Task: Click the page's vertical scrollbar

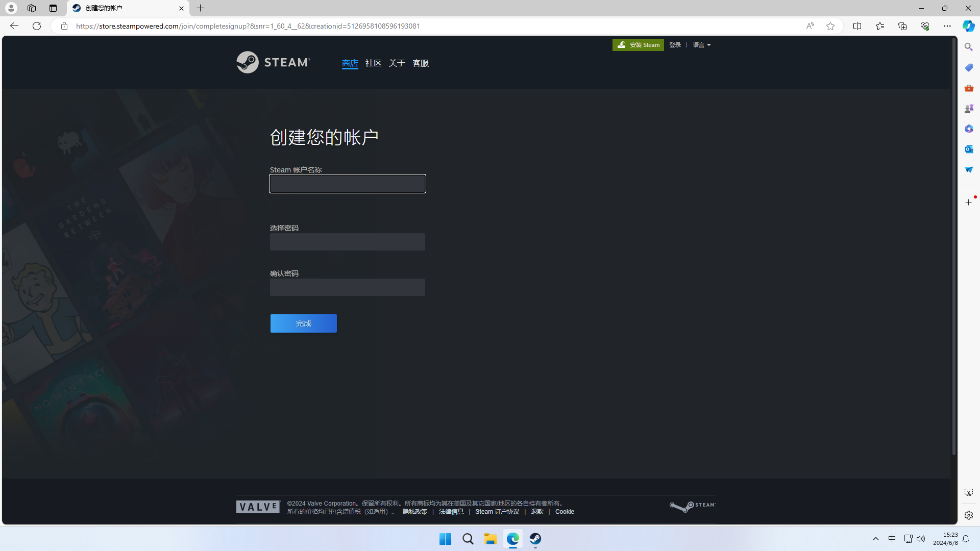Action: click(953, 245)
